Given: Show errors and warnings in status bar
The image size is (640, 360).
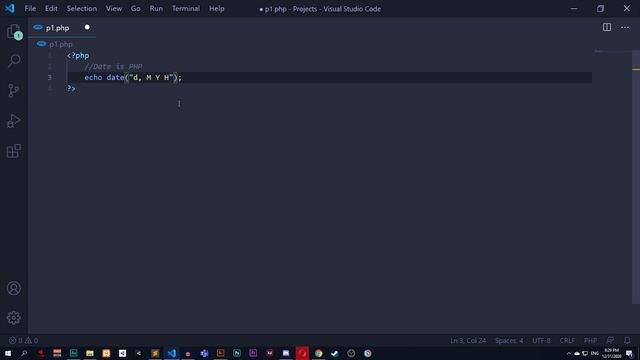Looking at the screenshot, I should coord(24,340).
